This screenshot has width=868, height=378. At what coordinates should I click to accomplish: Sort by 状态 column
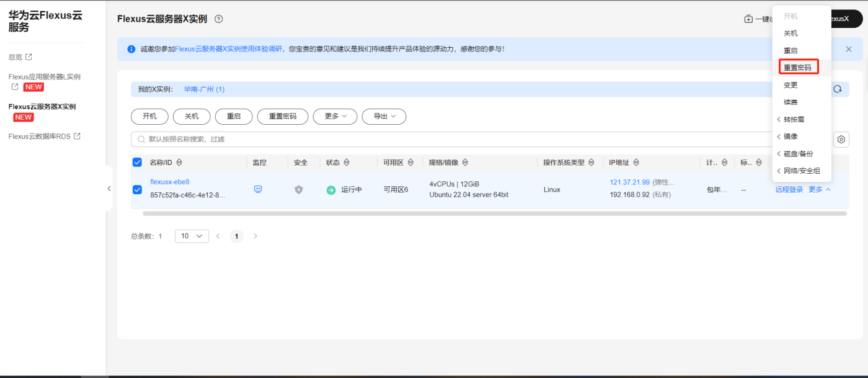(347, 163)
